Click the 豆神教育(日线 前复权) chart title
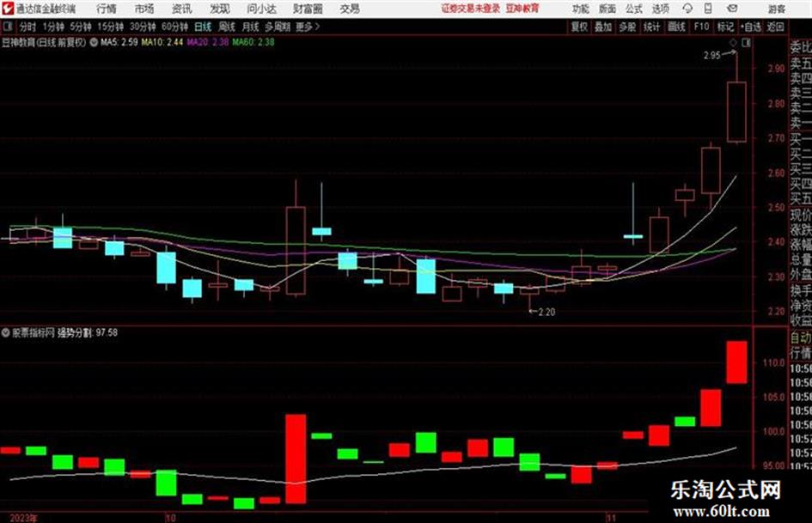This screenshot has width=812, height=523. [x=44, y=42]
